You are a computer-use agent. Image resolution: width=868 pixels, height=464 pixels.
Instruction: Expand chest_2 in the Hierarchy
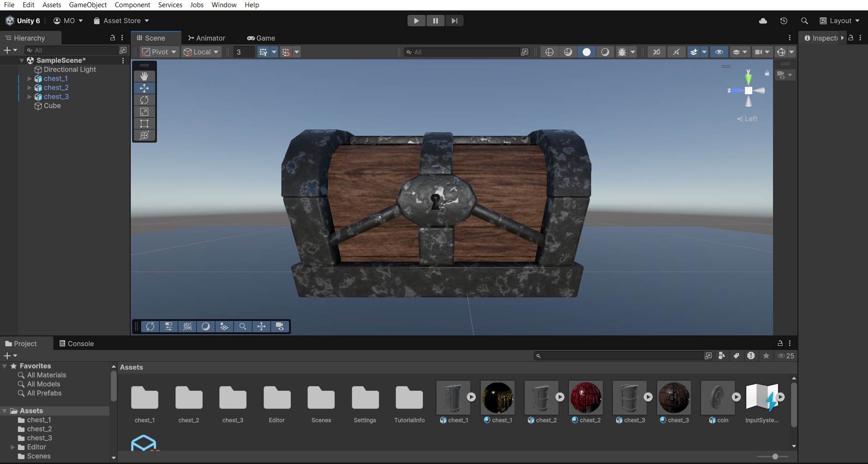click(29, 88)
